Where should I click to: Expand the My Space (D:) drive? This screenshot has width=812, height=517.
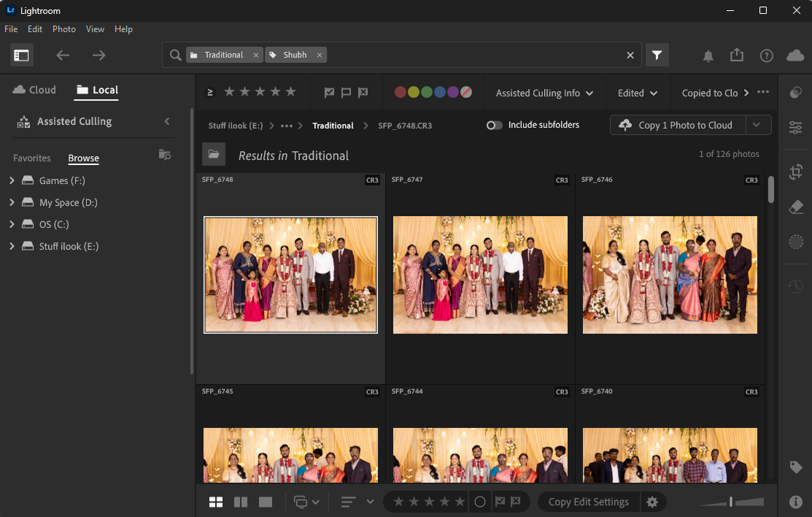(12, 202)
